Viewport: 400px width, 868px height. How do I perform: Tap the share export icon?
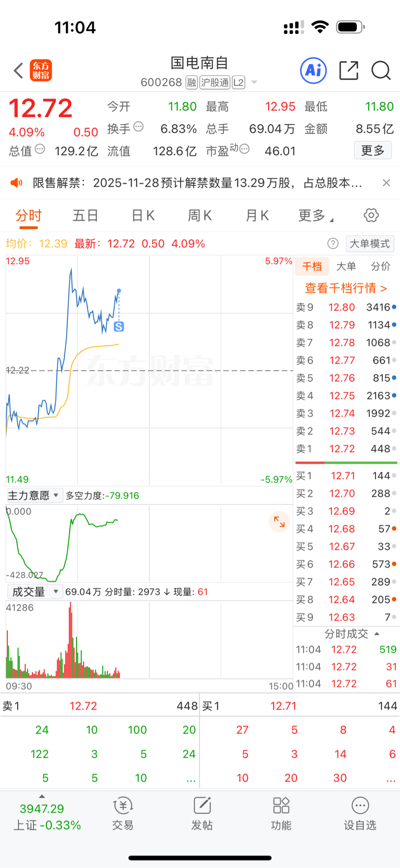[348, 70]
